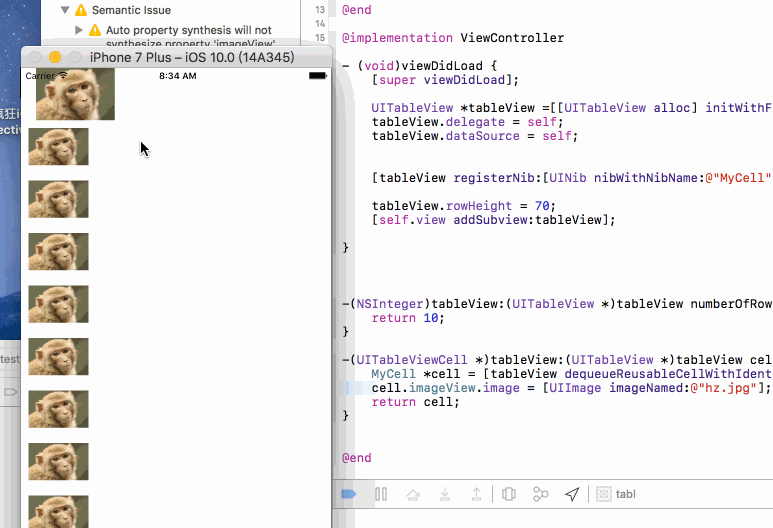Viewport: 773px width, 528px height.
Task: Click the Semantic Issue warning triangle icon
Action: (x=81, y=10)
